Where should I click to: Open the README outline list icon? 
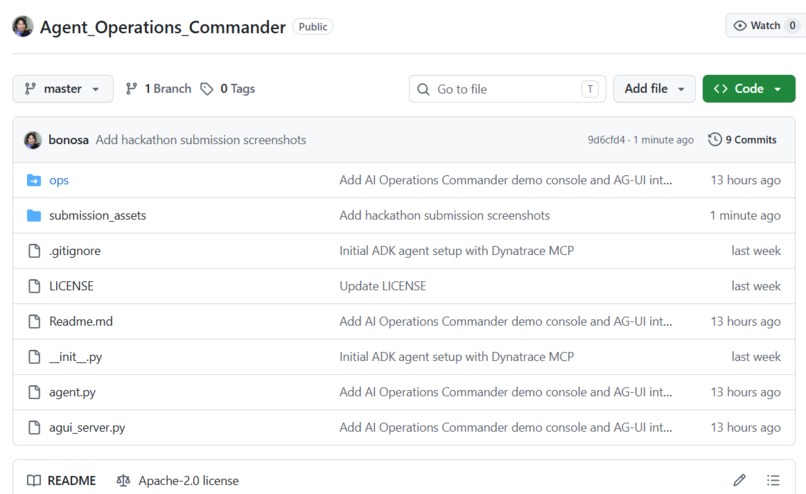[x=773, y=480]
